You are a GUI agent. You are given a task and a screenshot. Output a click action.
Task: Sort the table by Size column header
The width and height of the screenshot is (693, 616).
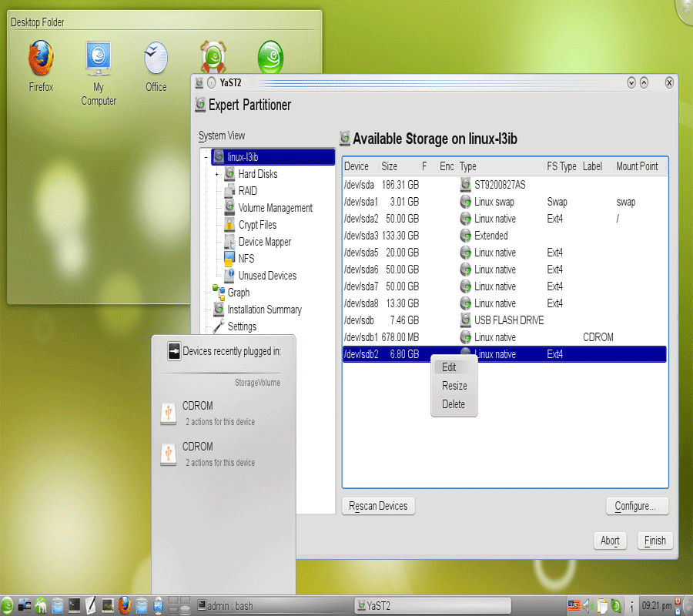[x=399, y=166]
